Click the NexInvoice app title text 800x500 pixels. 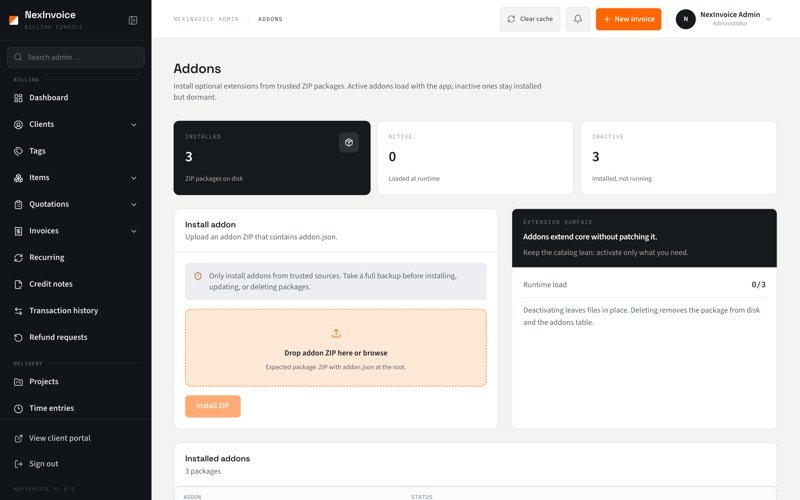(x=50, y=15)
